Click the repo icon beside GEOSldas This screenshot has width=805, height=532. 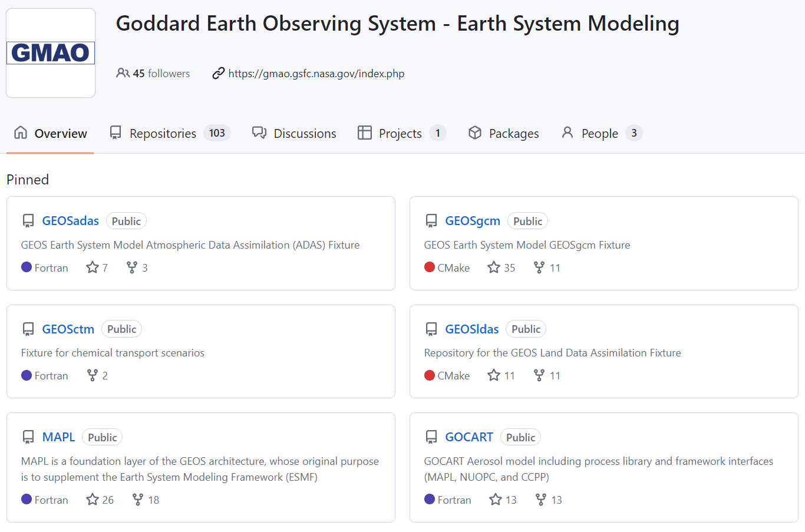pos(431,329)
